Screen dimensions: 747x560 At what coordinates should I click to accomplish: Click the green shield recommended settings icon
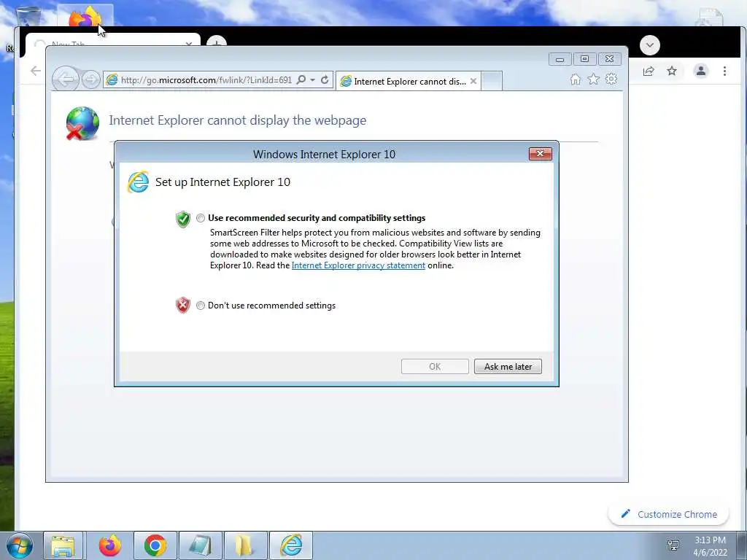(x=183, y=219)
